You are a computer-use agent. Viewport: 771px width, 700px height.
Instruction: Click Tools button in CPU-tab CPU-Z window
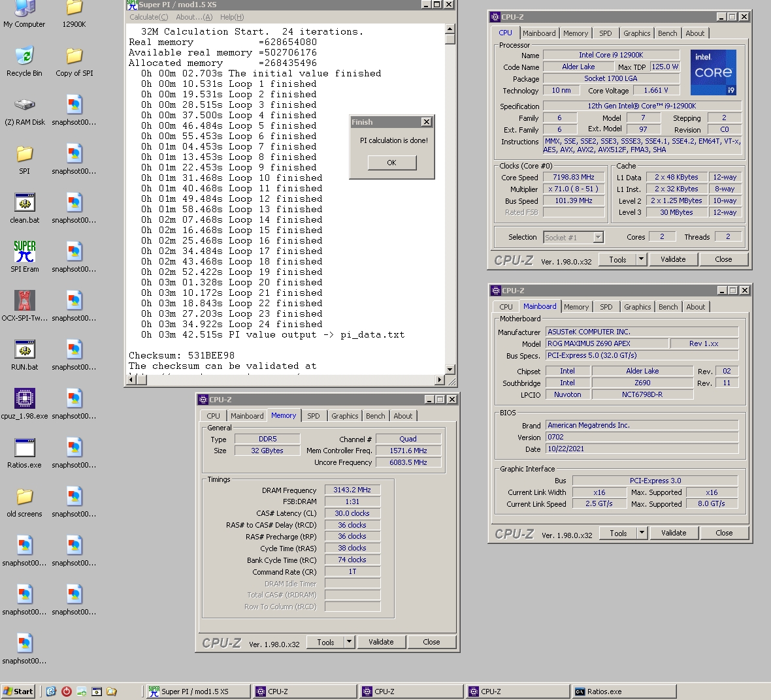617,259
